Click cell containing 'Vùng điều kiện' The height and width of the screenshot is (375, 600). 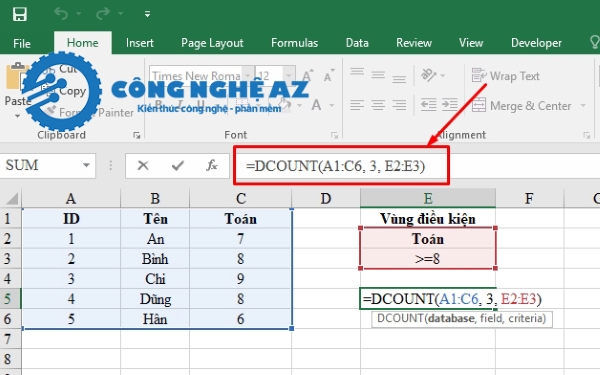(428, 219)
